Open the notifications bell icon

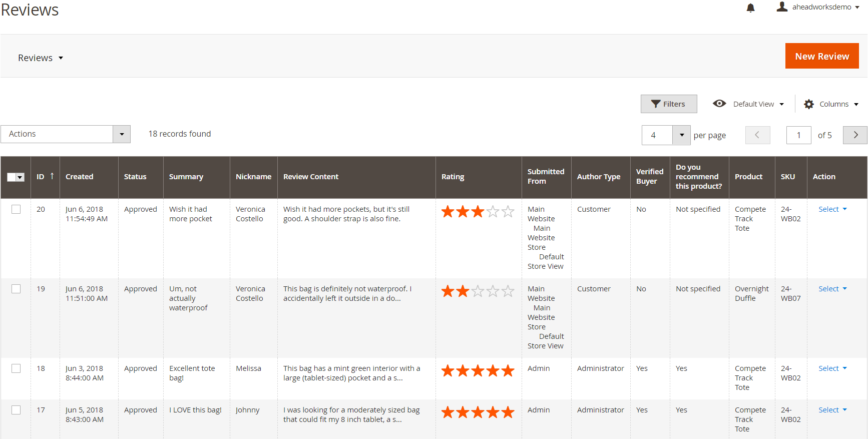[750, 8]
